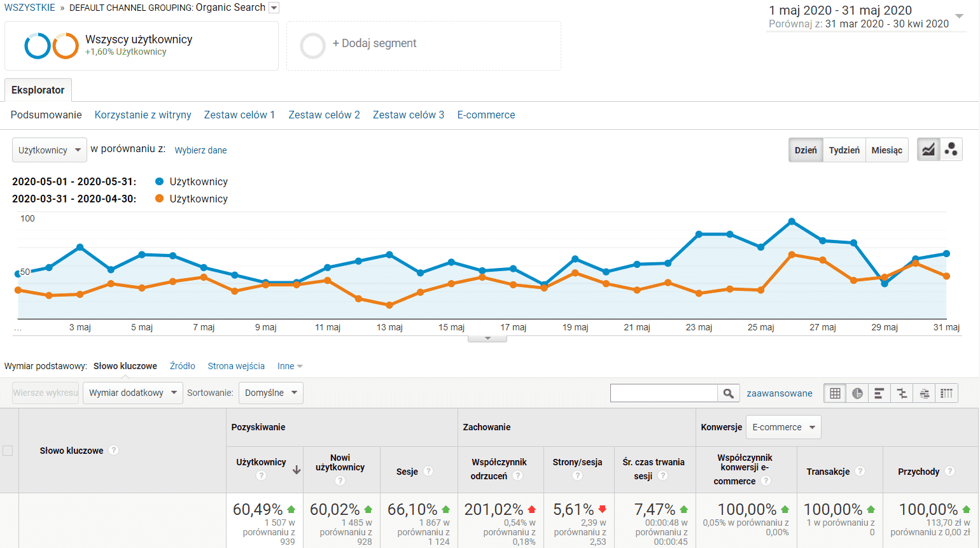The image size is (980, 548).
Task: Click help icon next to Transakcje
Action: coord(860,471)
